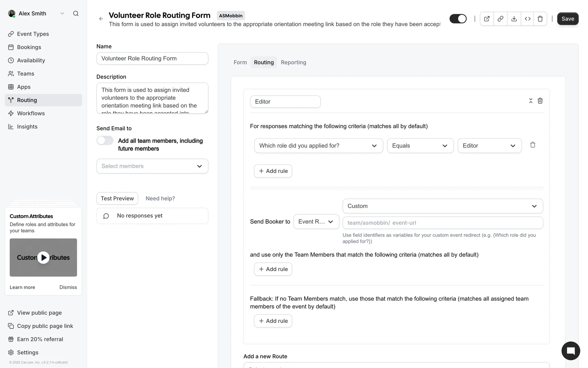Delete the form using header trash icon
The width and height of the screenshot is (588, 368).
540,19
